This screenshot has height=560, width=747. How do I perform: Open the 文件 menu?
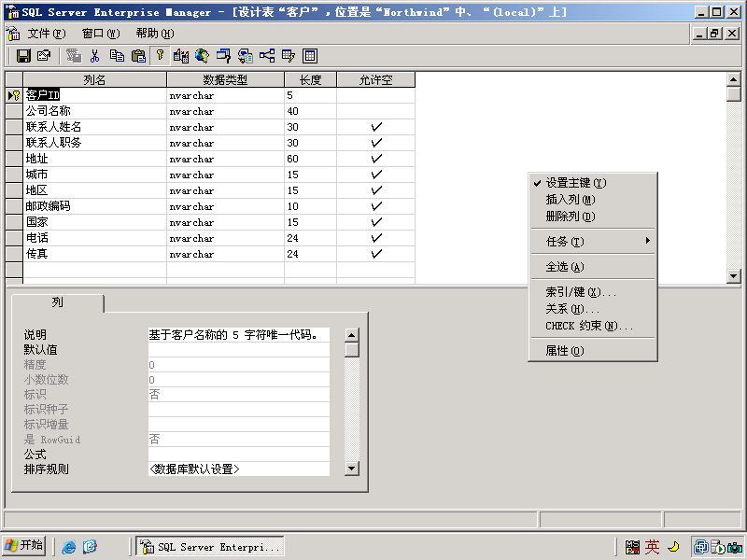click(46, 34)
